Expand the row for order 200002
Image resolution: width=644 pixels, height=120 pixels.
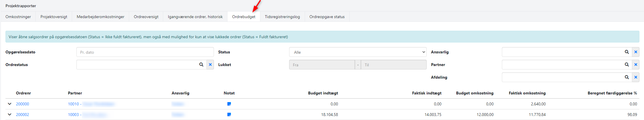(x=10, y=115)
